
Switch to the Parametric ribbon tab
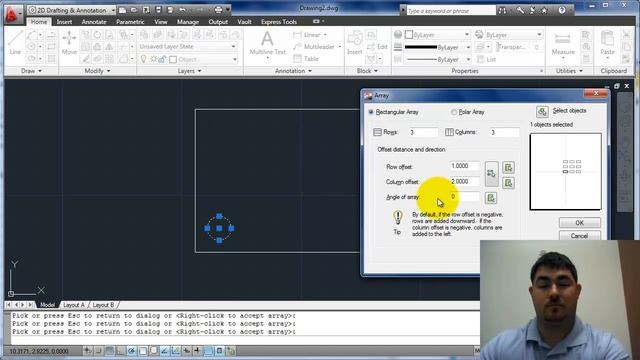point(130,22)
